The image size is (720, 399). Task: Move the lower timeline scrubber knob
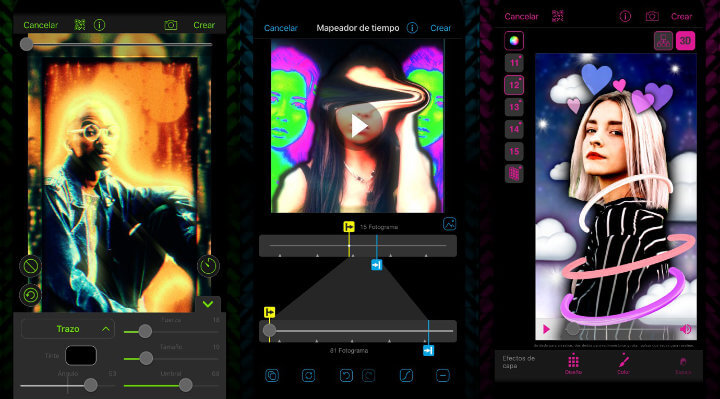tap(270, 331)
